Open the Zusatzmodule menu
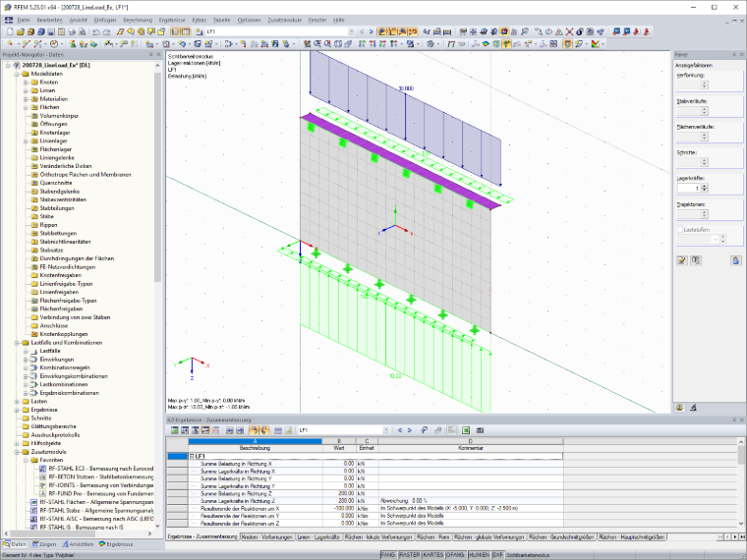The image size is (747, 560). pyautogui.click(x=284, y=20)
